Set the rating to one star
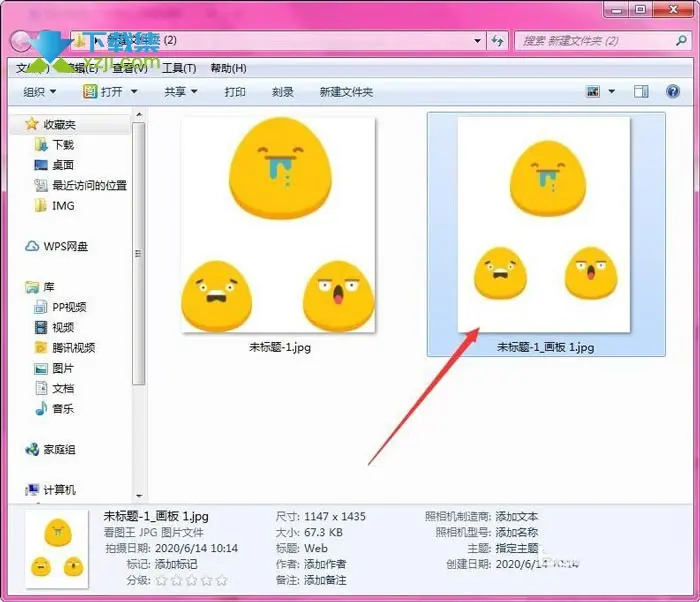Image resolution: width=700 pixels, height=602 pixels. pos(162,581)
